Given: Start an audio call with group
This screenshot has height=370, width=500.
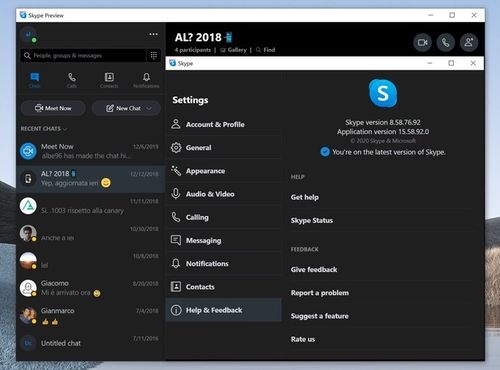Looking at the screenshot, I should point(446,43).
